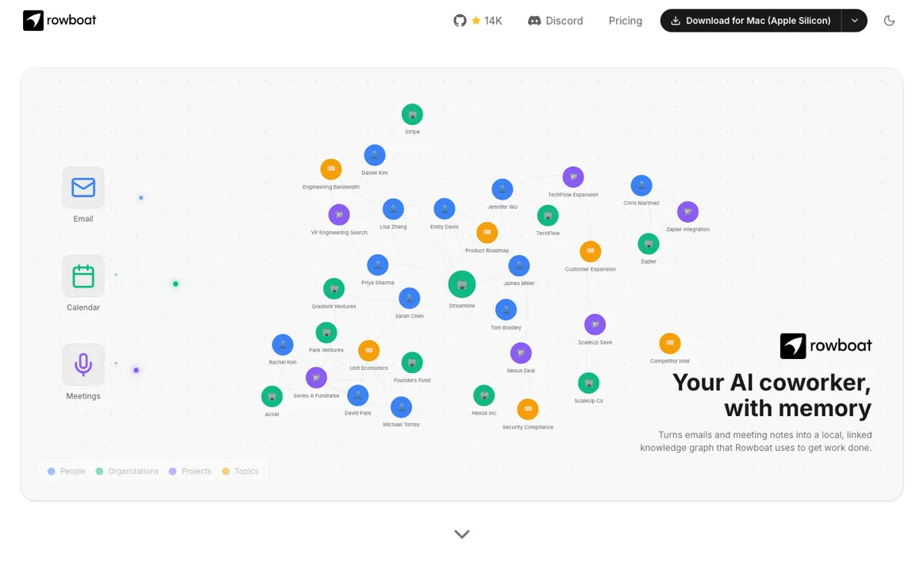Click Download for Mac (Apple Silicon) button
The height and width of the screenshot is (578, 924).
pyautogui.click(x=751, y=21)
